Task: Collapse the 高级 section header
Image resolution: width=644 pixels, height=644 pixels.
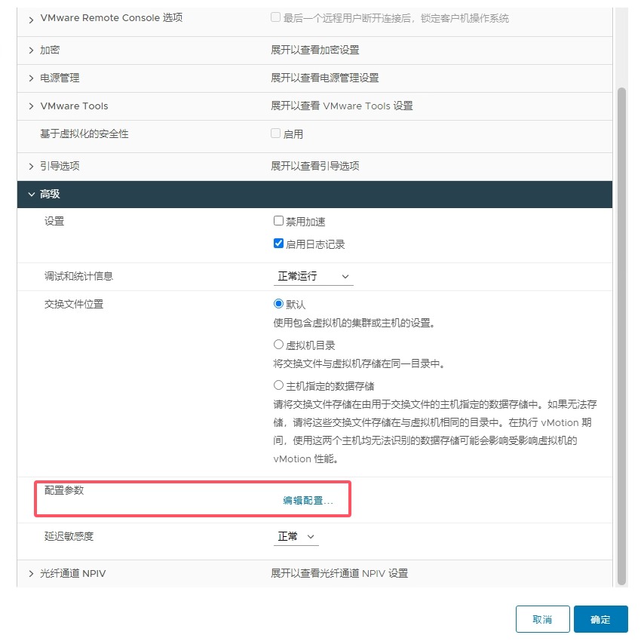Action: pyautogui.click(x=31, y=195)
